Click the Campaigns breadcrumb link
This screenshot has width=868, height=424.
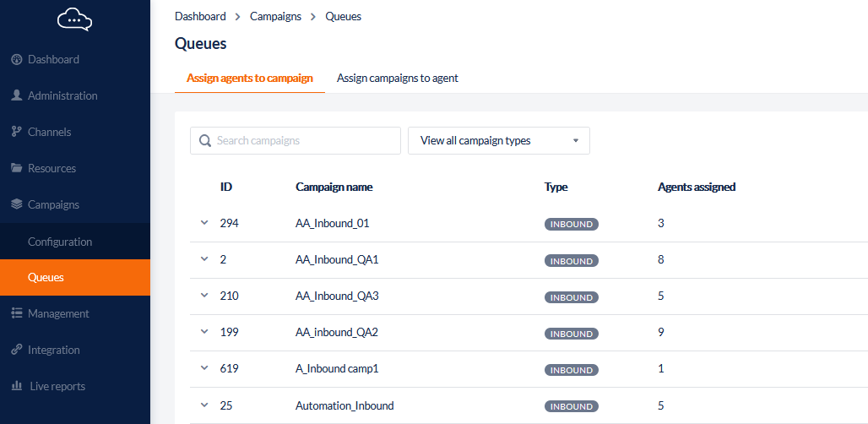tap(275, 16)
